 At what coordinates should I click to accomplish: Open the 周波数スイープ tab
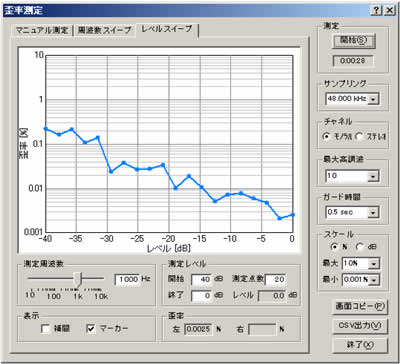(x=105, y=30)
